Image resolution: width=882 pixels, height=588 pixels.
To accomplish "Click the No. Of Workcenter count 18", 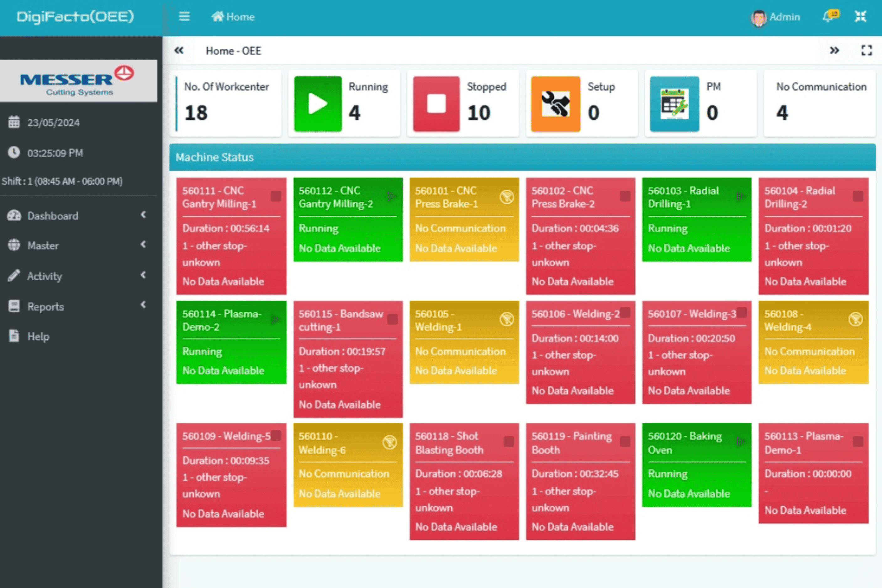I will [196, 113].
